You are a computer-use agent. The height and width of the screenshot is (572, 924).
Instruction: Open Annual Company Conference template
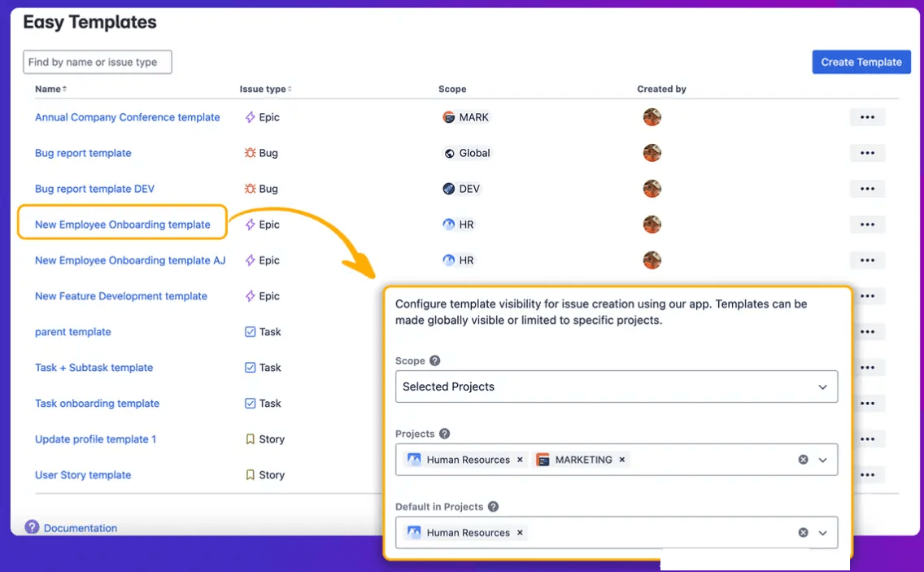coord(127,117)
